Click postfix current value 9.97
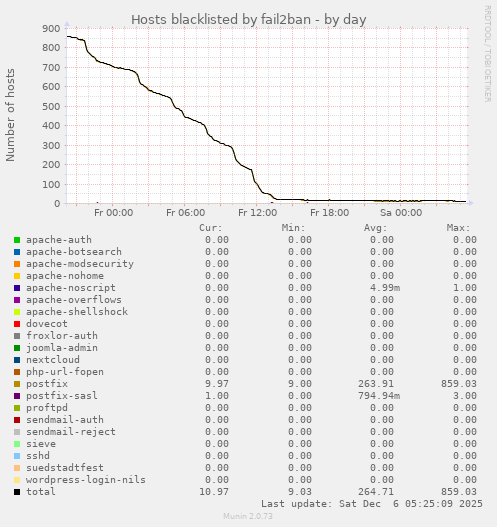The width and height of the screenshot is (497, 527). [x=217, y=384]
